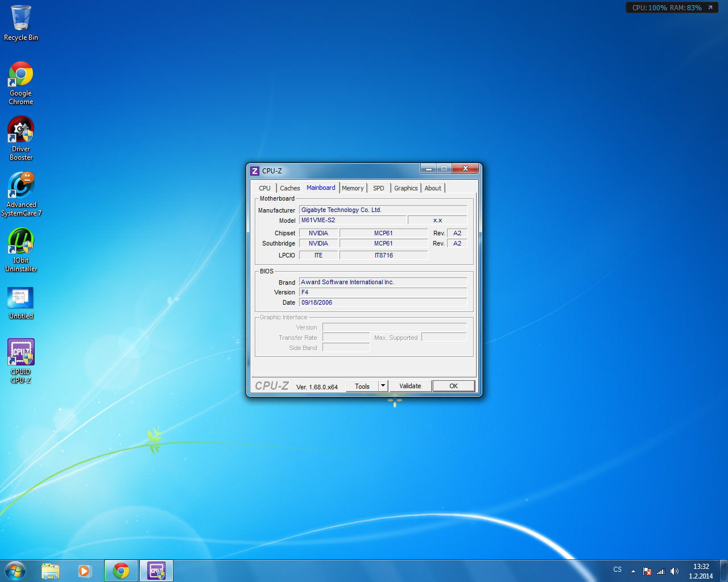
Task: Click the Transfer Rate field
Action: pos(346,338)
